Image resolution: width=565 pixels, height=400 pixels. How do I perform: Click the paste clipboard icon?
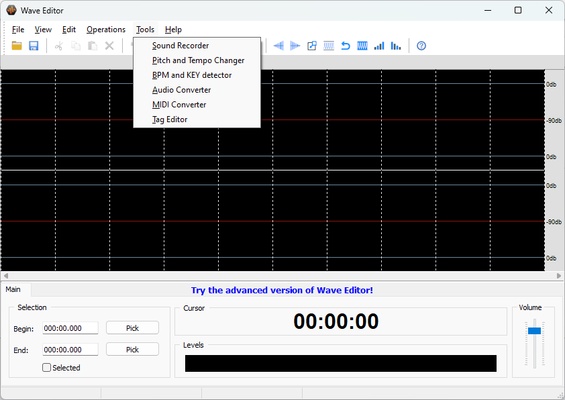coord(93,46)
